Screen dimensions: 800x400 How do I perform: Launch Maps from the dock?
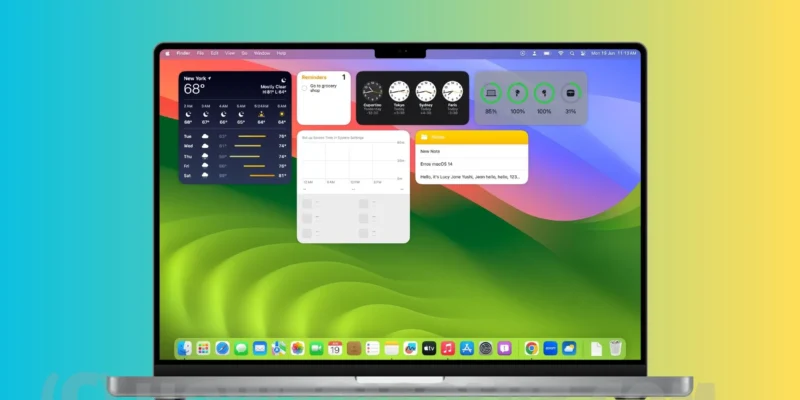click(x=279, y=348)
